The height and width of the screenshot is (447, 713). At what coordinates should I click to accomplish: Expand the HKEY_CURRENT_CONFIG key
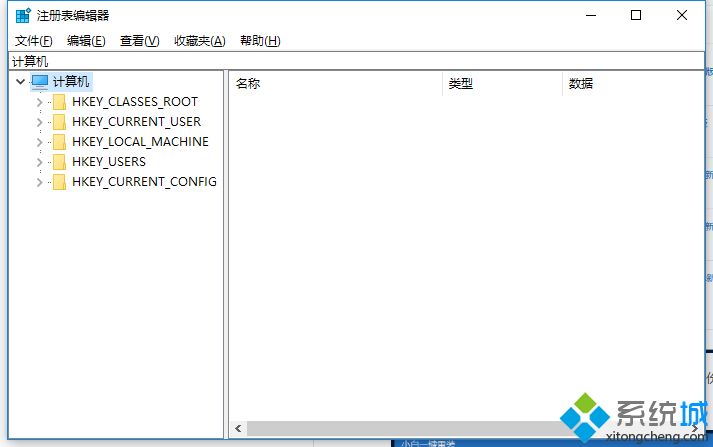(40, 182)
